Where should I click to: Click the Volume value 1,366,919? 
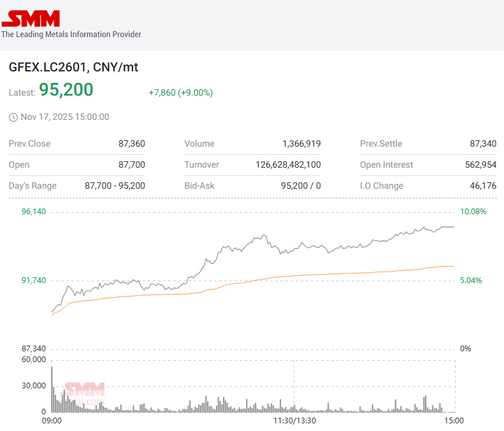(x=301, y=144)
